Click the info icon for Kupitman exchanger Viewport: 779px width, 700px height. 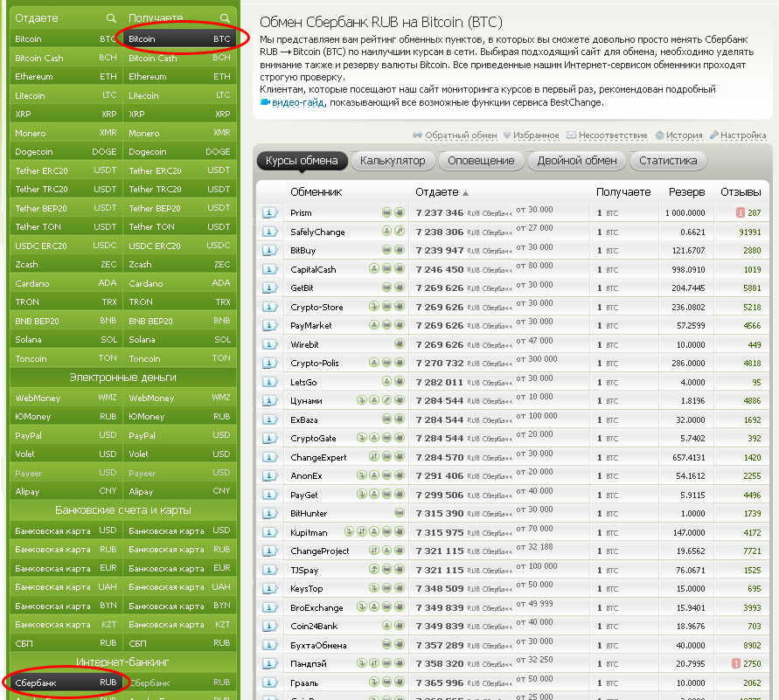(x=270, y=532)
